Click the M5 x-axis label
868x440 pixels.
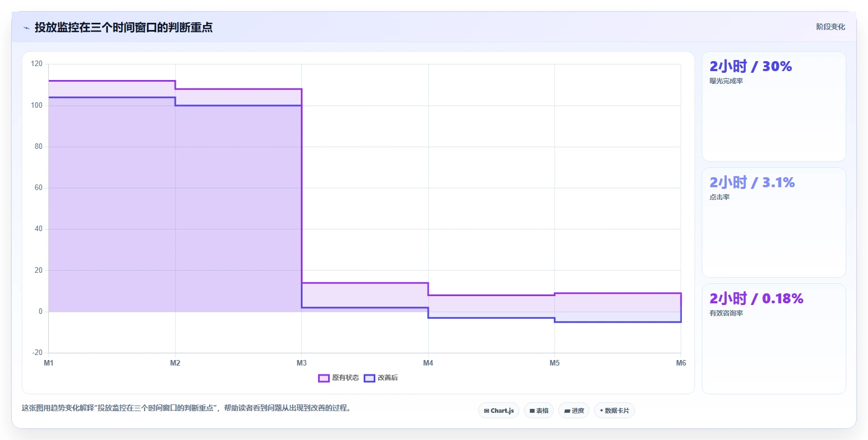[554, 363]
